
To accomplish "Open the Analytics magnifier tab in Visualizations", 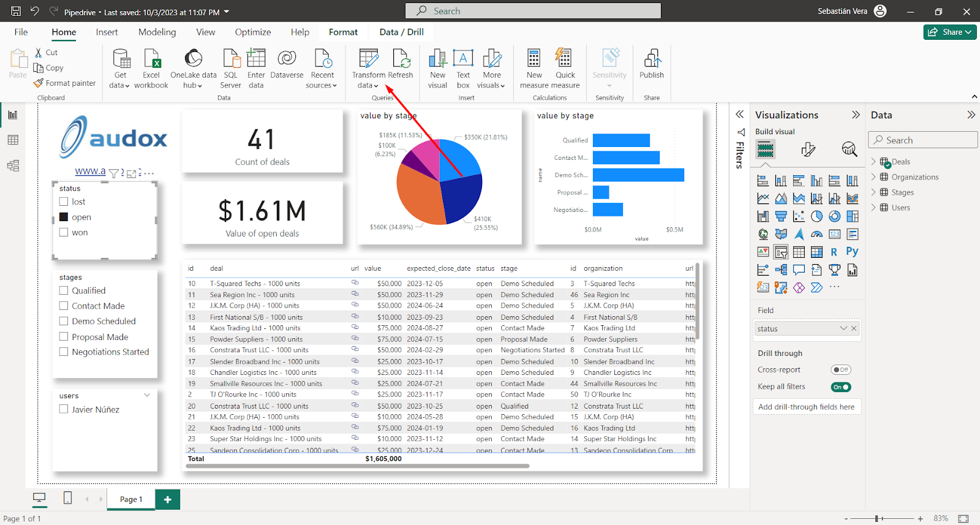I will pyautogui.click(x=849, y=149).
